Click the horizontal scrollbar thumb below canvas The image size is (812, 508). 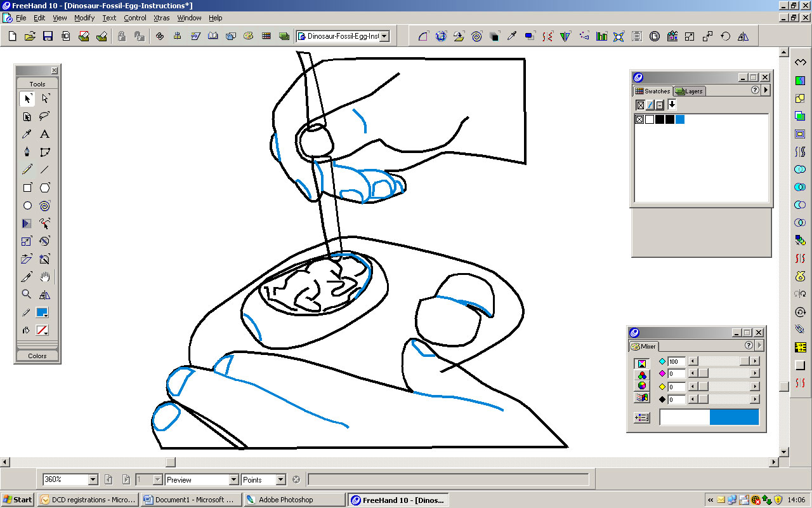tap(171, 462)
